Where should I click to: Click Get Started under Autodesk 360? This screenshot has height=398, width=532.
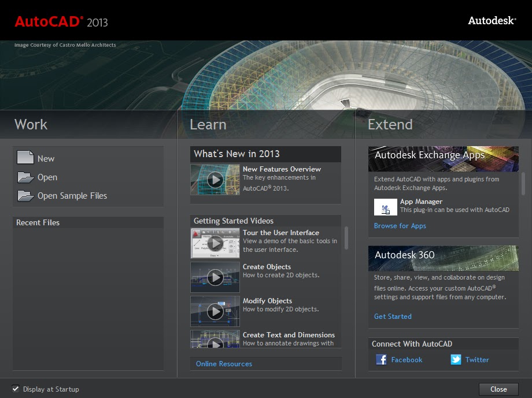tap(393, 316)
